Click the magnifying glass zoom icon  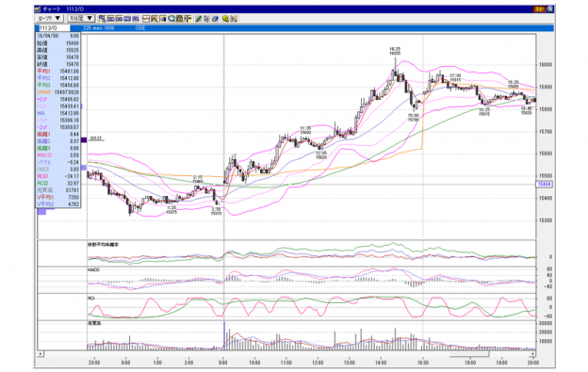pyautogui.click(x=171, y=18)
